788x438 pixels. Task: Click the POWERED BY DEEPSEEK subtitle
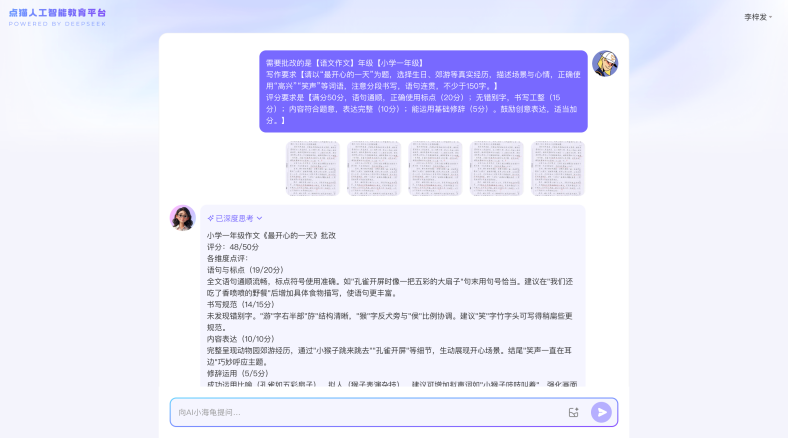pos(57,24)
